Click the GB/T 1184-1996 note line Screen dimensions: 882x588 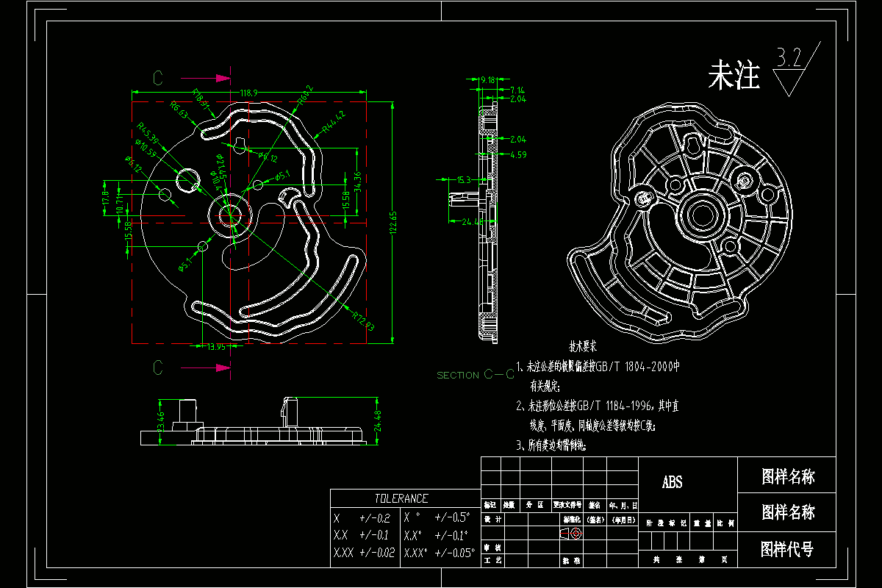pos(597,405)
